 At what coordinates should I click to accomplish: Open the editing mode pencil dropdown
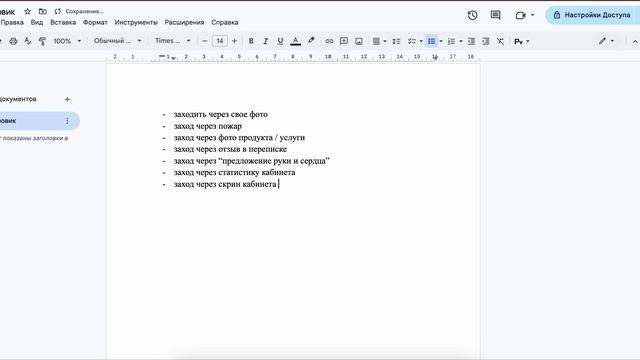tap(606, 41)
